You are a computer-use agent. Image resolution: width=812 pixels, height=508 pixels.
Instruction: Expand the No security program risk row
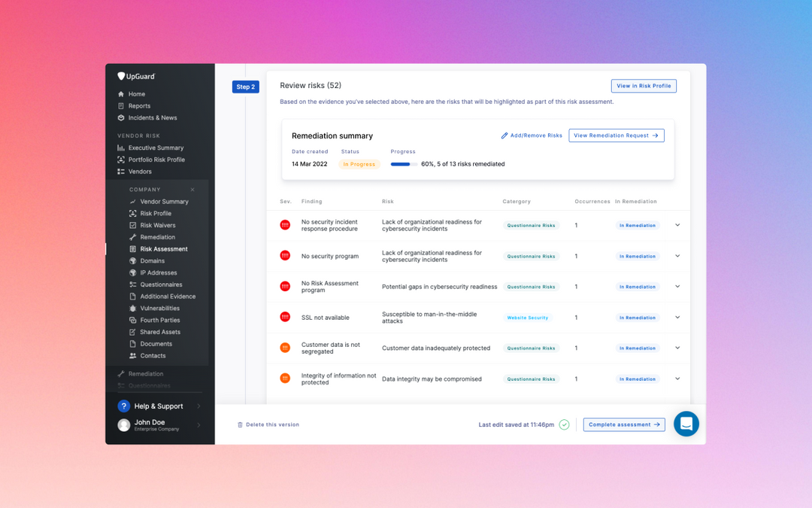(677, 256)
